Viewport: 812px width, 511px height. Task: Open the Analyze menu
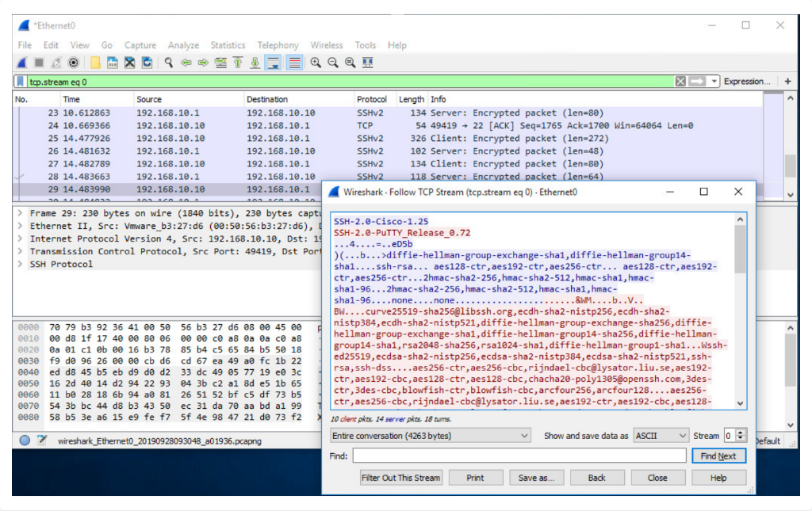click(x=183, y=45)
